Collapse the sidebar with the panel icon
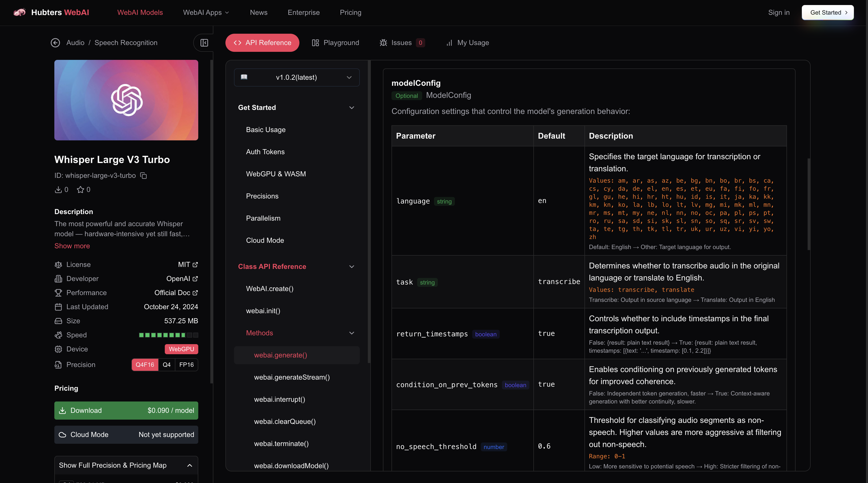Viewport: 868px width, 483px height. (x=204, y=43)
